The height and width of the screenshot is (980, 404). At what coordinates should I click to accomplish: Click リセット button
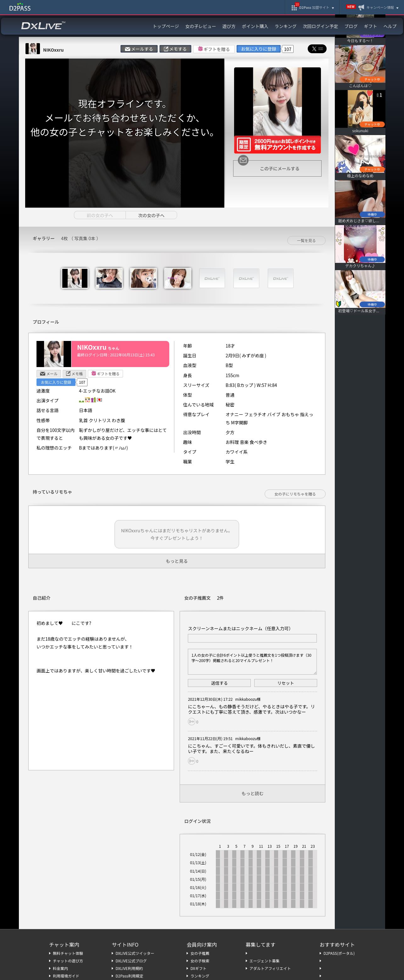(x=285, y=683)
